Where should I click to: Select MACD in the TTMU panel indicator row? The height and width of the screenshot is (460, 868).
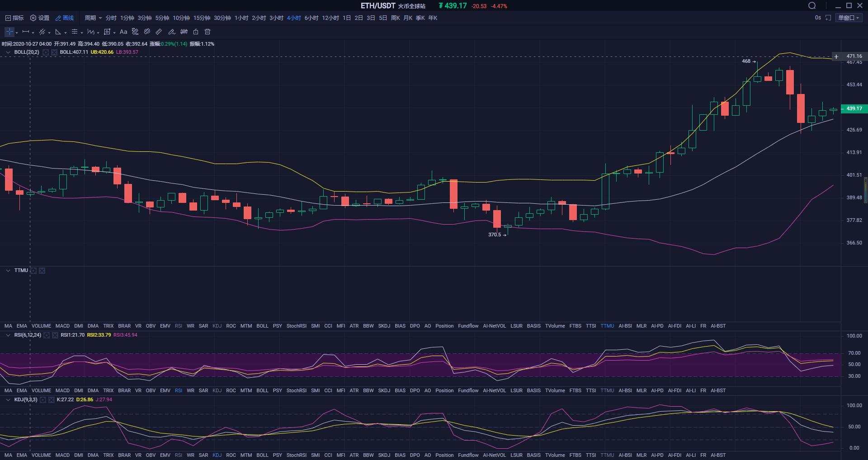click(x=62, y=326)
